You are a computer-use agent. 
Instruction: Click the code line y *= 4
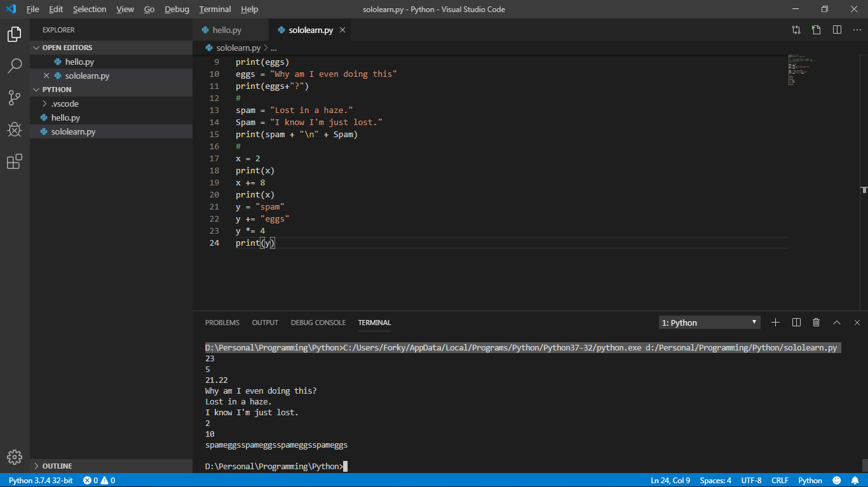coord(250,231)
